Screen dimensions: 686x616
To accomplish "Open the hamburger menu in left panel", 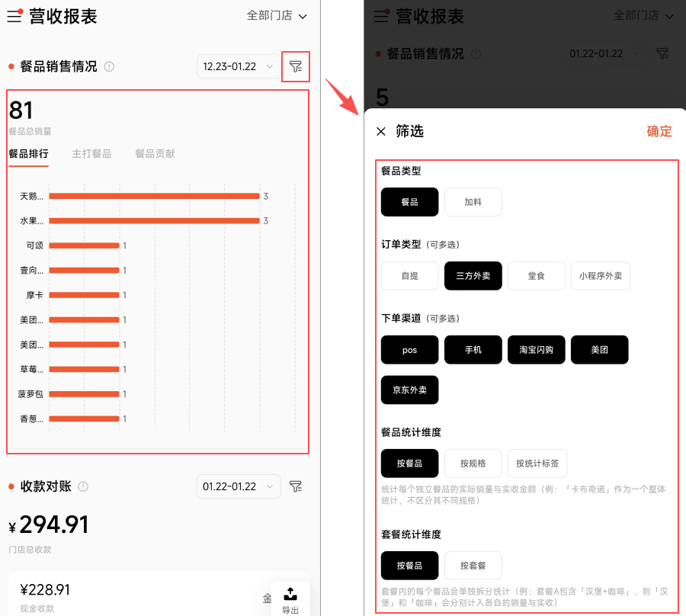I will [14, 16].
